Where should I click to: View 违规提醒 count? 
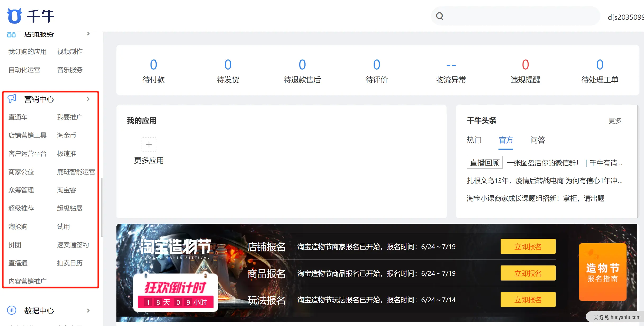pyautogui.click(x=525, y=71)
